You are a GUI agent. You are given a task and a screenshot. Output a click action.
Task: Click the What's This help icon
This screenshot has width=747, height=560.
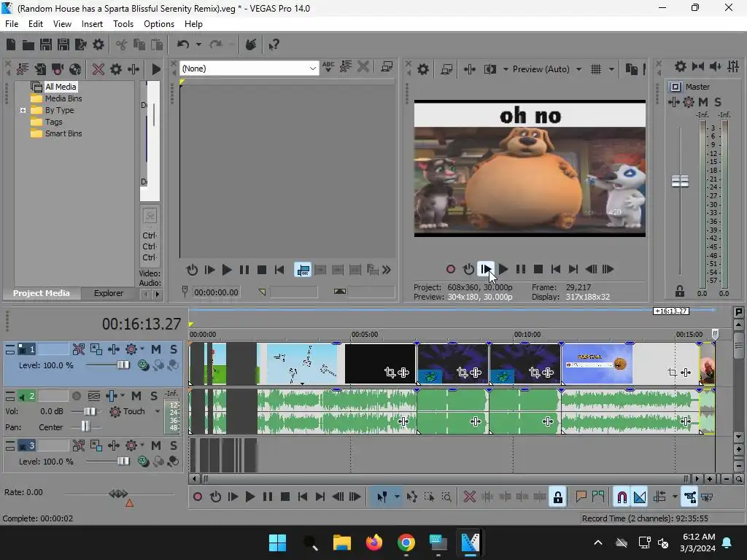tap(274, 44)
